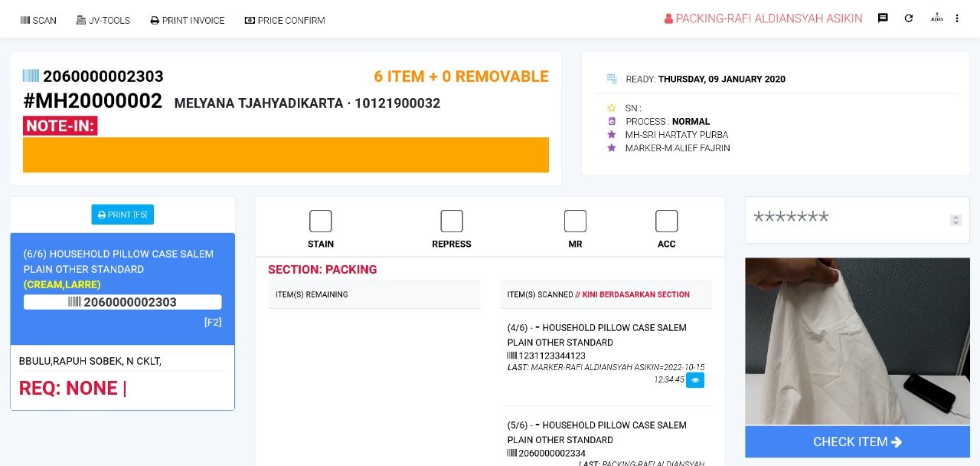
Task: Check the MR checkbox
Action: pyautogui.click(x=575, y=222)
